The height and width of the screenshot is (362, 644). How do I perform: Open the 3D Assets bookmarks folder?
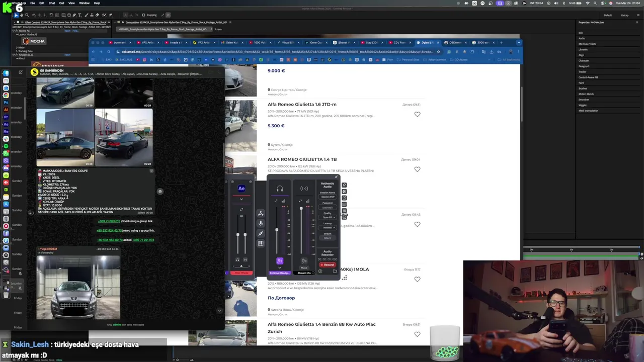pyautogui.click(x=458, y=60)
